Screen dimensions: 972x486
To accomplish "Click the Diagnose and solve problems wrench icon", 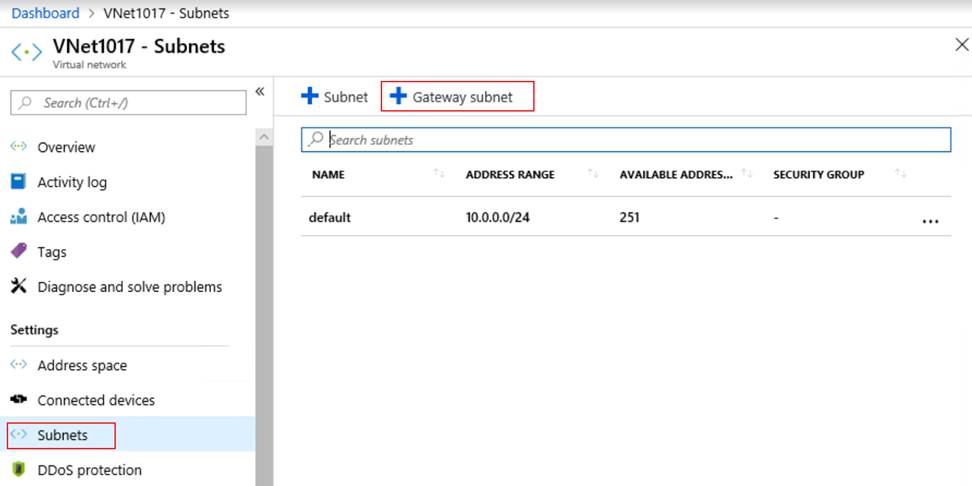I will click(x=18, y=287).
